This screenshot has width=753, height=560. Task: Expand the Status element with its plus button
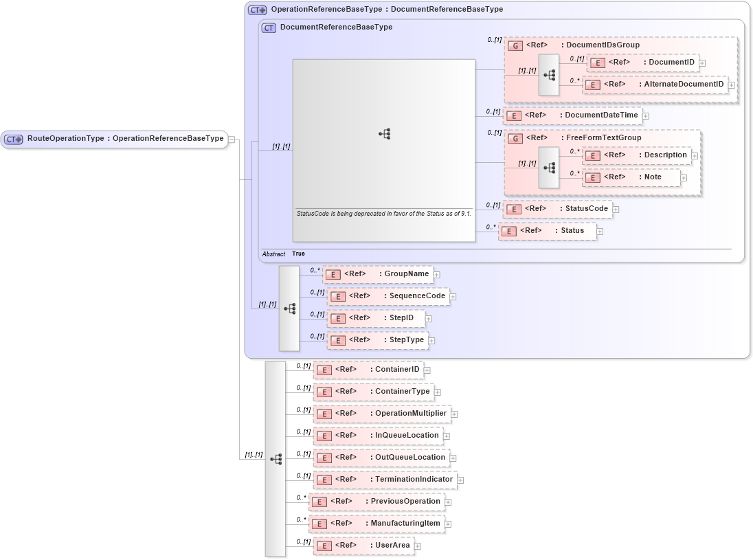pos(600,232)
